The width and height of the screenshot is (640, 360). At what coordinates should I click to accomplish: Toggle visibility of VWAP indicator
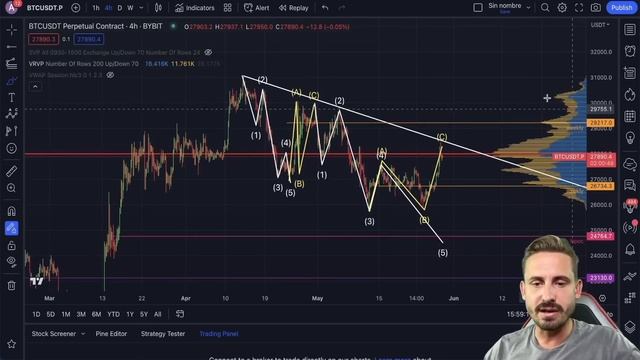click(x=110, y=75)
